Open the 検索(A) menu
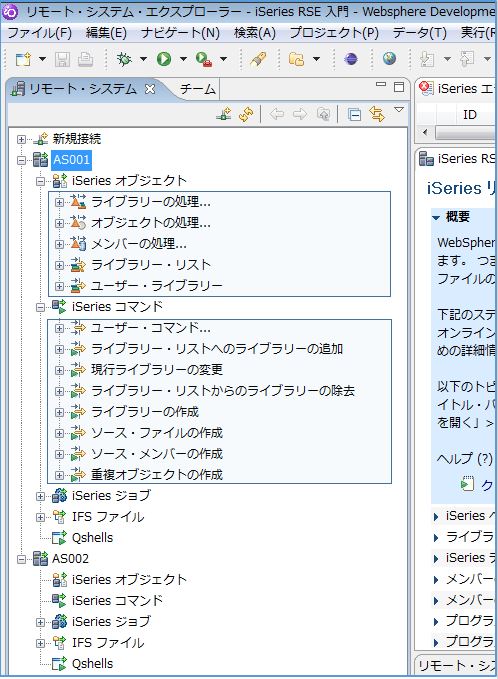This screenshot has width=498, height=679. 255,32
